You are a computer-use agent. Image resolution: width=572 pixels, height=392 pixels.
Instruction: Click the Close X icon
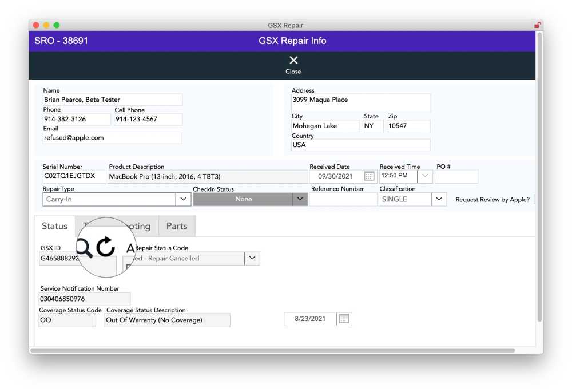pyautogui.click(x=293, y=61)
